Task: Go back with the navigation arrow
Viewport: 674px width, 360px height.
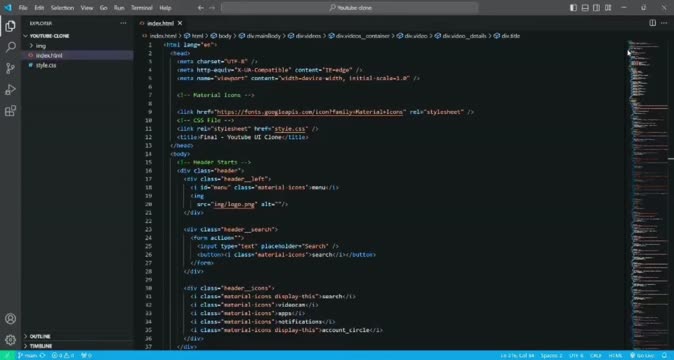Action: (x=201, y=8)
